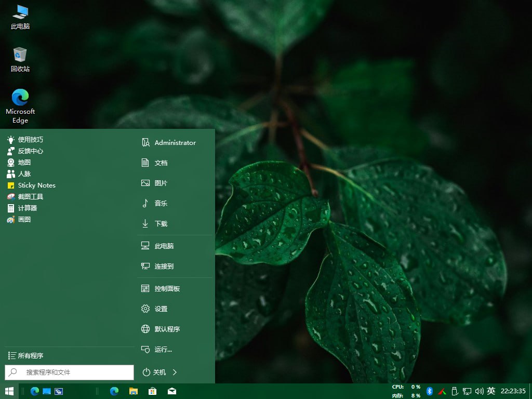Screen dimensions: 532x399
Task: Select the 回收站 recycle bin desktop icon
Action: point(20,60)
